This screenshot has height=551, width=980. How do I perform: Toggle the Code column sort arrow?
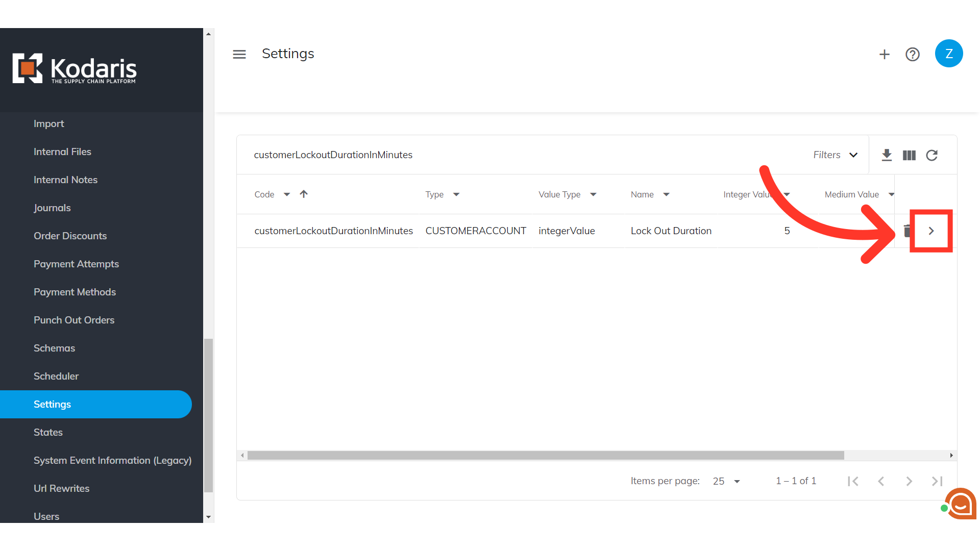pyautogui.click(x=304, y=194)
